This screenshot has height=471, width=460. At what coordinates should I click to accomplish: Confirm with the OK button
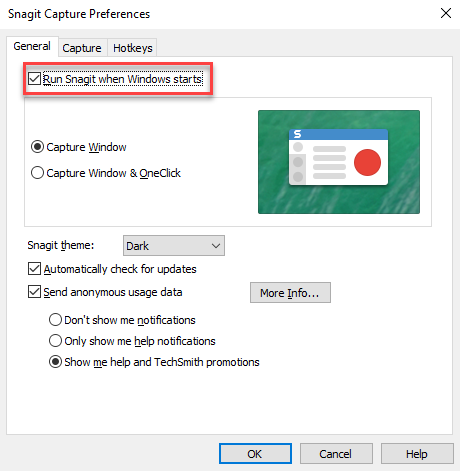pos(255,454)
